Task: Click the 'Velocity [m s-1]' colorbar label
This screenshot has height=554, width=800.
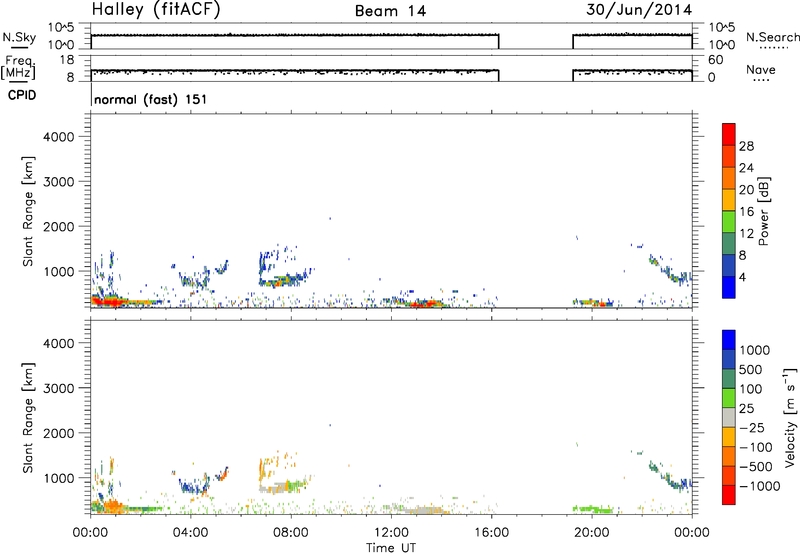Action: point(790,417)
